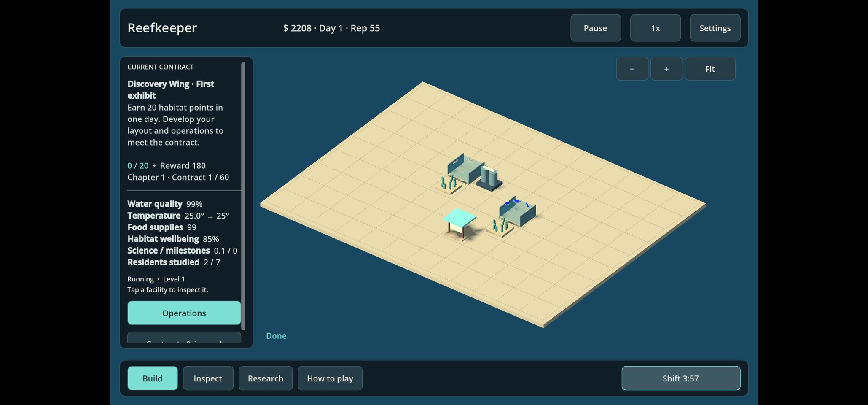Viewport: 868px width, 405px height.
Task: Click the Done. status message
Action: click(277, 336)
